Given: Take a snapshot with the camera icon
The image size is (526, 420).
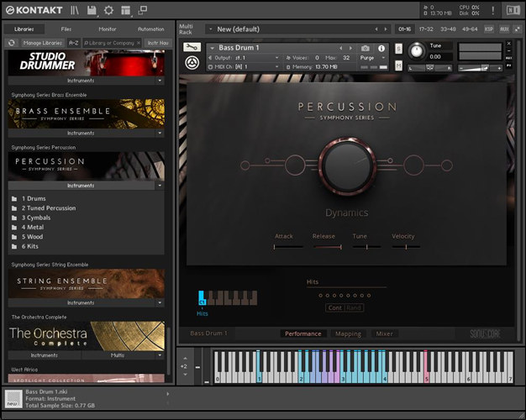Looking at the screenshot, I should click(x=366, y=49).
